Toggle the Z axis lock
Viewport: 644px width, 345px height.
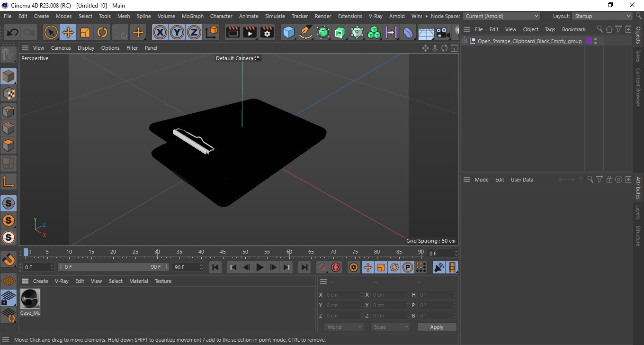tap(194, 33)
